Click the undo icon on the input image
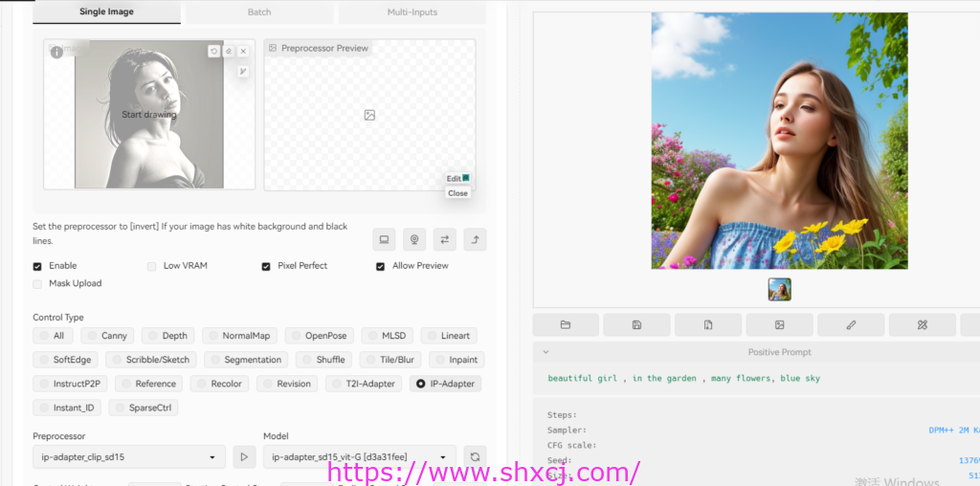980x486 pixels. (x=214, y=52)
